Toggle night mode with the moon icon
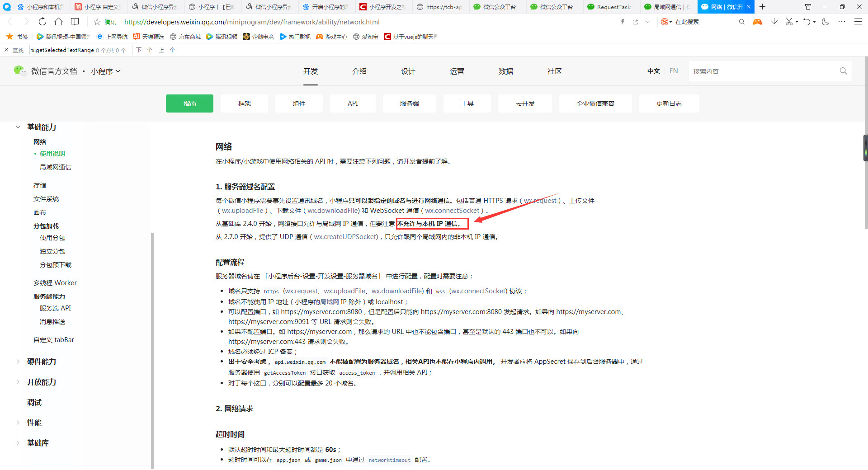The image size is (868, 470). [x=825, y=22]
